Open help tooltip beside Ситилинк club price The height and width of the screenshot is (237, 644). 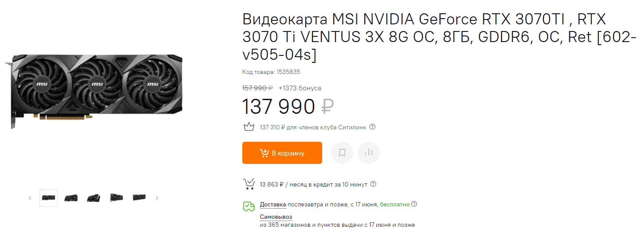[372, 127]
